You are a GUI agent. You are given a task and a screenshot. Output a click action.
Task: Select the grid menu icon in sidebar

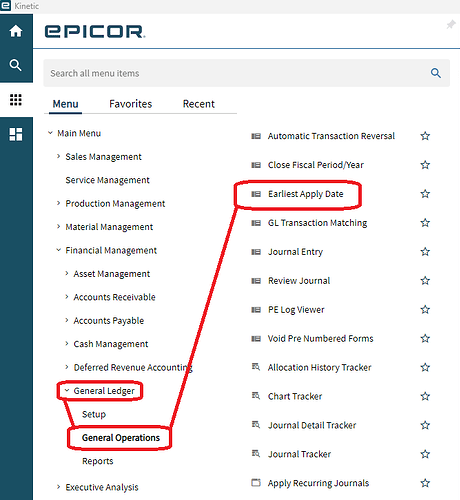(16, 100)
